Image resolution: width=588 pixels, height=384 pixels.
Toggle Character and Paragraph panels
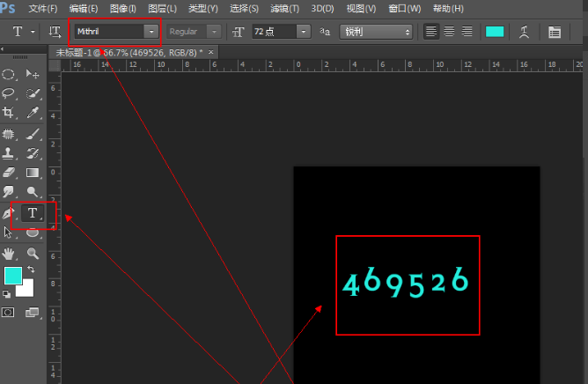555,32
